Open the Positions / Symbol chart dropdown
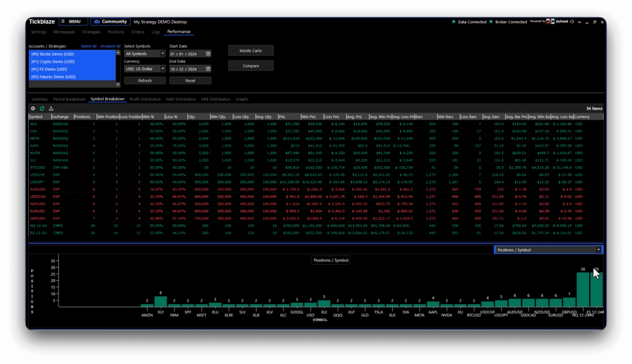Screen dimensions: 632x364 point(598,250)
